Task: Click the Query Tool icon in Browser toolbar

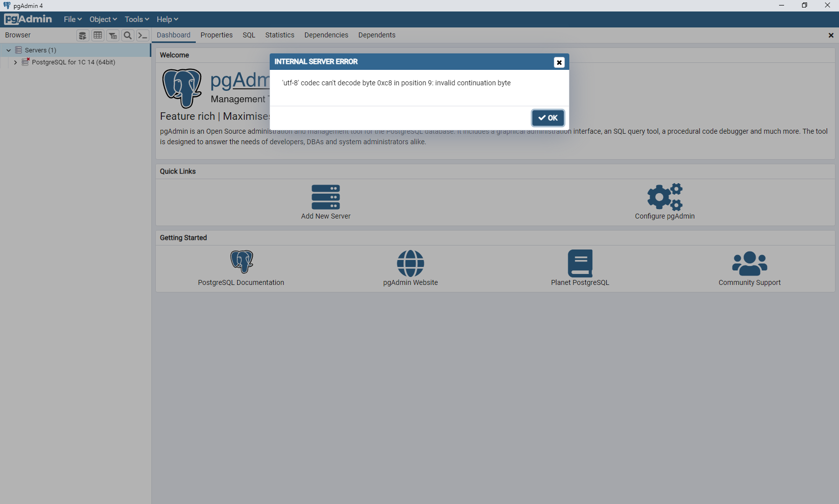Action: coord(83,35)
